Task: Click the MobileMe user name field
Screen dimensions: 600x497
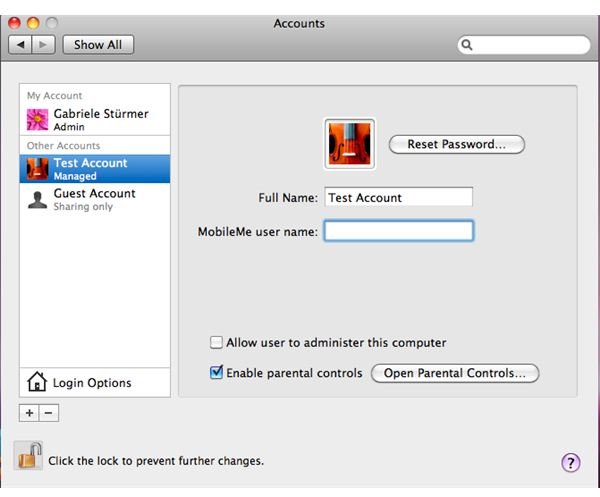Action: click(x=398, y=230)
